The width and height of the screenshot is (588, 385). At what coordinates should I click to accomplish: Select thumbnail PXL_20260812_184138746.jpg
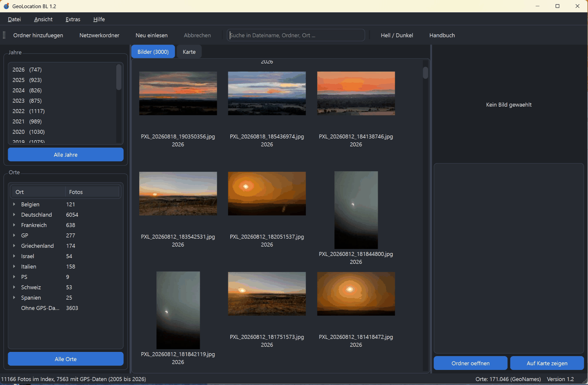tap(356, 93)
